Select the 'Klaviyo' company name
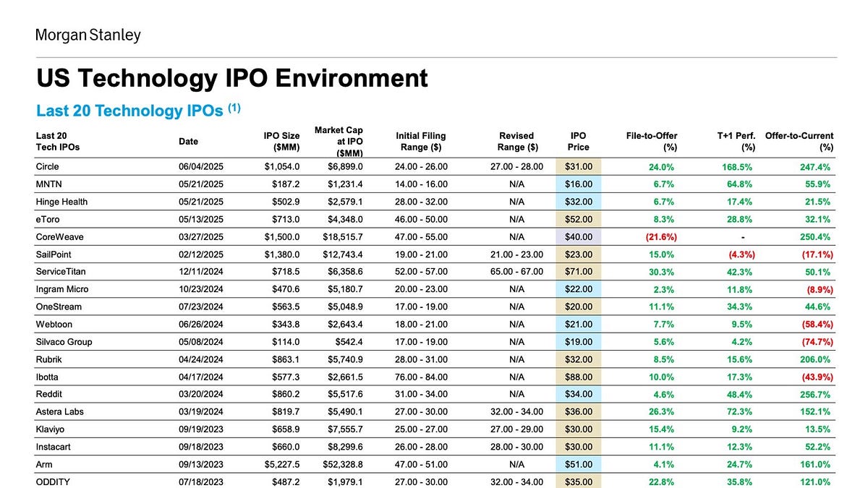The image size is (868, 488). [50, 429]
